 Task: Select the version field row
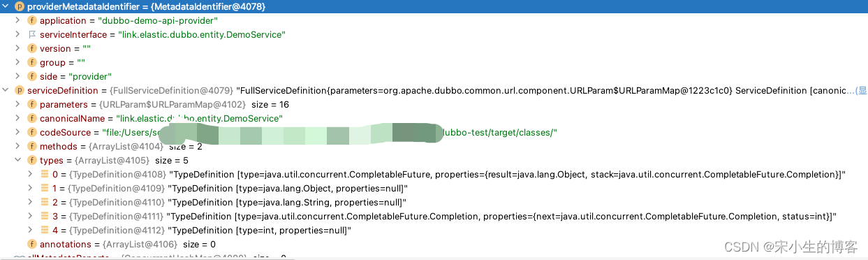434,48
